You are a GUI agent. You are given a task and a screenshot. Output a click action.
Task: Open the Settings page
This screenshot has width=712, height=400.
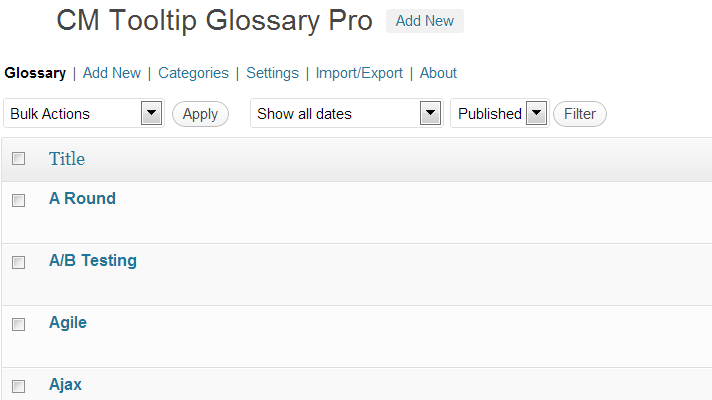coord(272,73)
